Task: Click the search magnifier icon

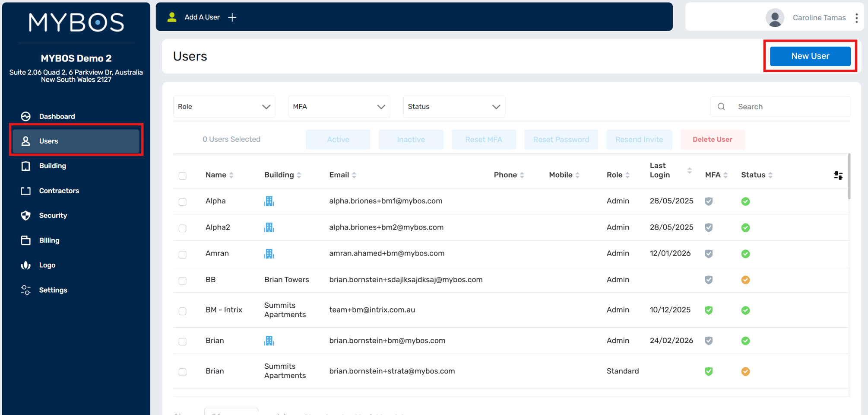Action: click(721, 107)
